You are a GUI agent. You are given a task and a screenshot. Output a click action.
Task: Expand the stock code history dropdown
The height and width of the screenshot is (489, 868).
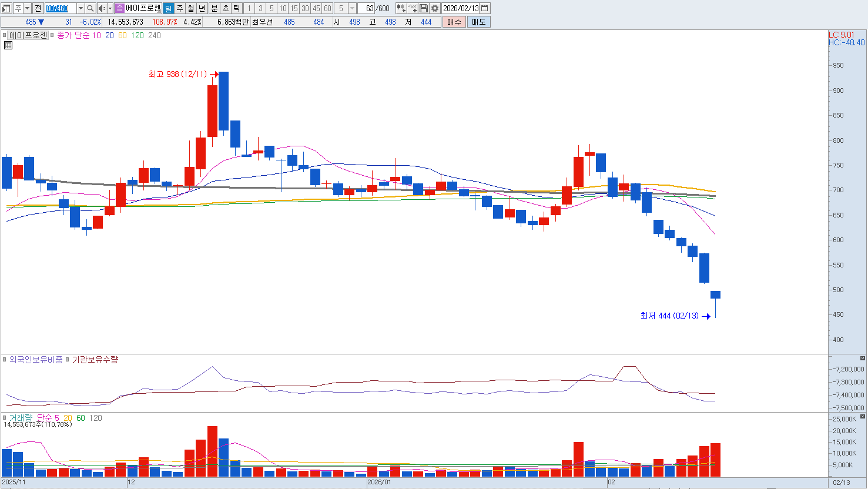point(81,8)
